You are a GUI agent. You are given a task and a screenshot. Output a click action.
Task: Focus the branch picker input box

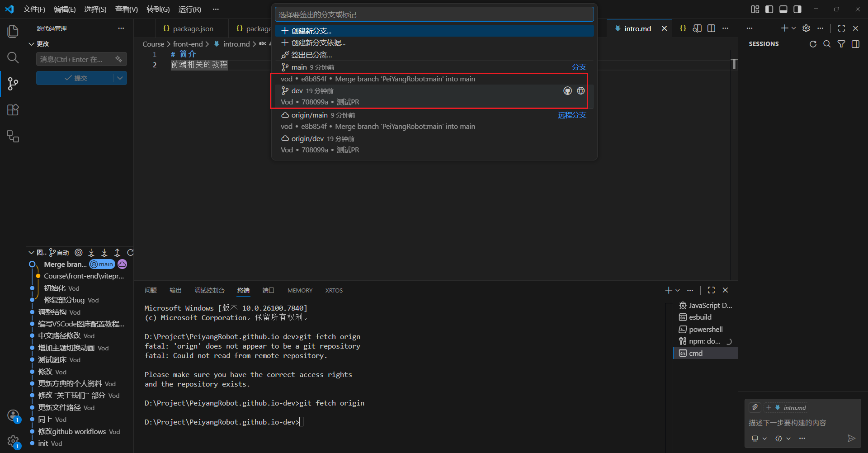point(434,14)
